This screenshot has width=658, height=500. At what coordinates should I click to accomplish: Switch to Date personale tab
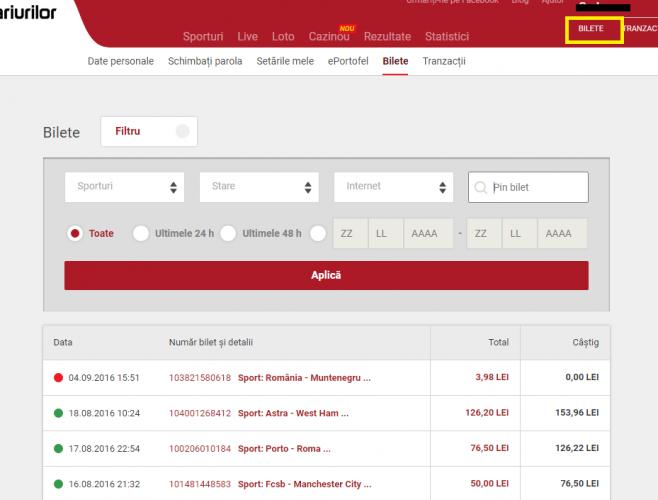(120, 61)
